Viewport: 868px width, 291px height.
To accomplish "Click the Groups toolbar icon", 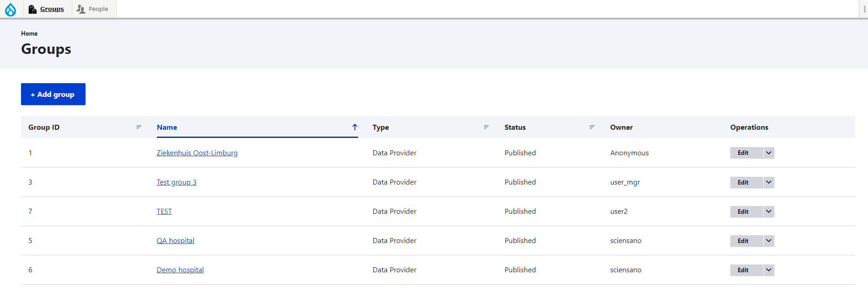I will click(32, 9).
